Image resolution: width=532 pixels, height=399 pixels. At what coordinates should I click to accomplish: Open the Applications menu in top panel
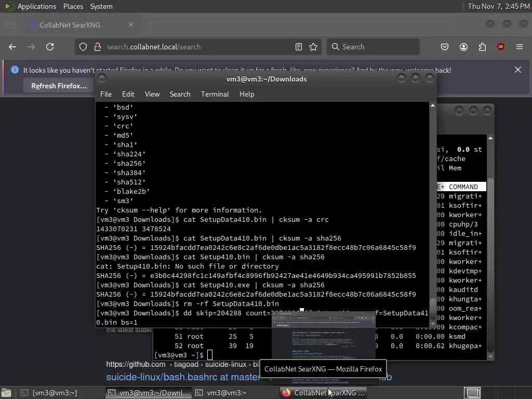point(37,6)
